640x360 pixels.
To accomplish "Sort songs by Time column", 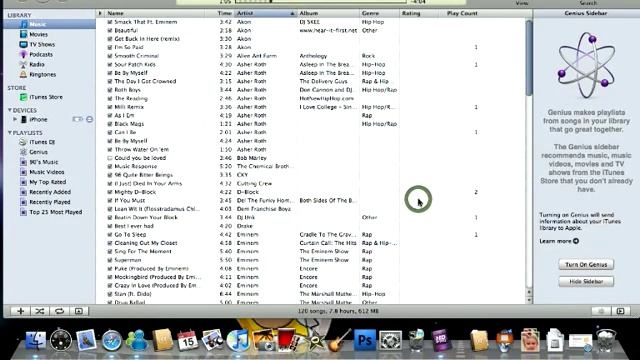I will pos(220,13).
